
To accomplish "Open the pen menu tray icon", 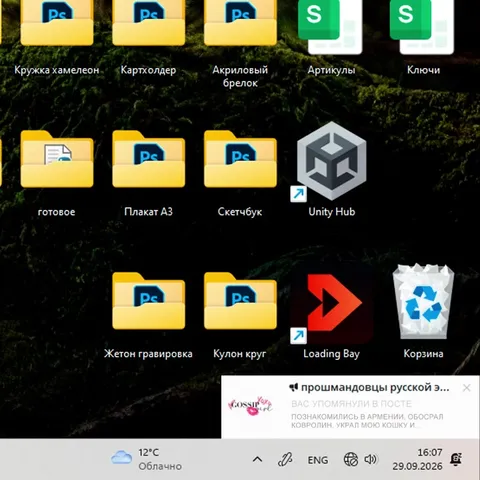I will (x=285, y=460).
